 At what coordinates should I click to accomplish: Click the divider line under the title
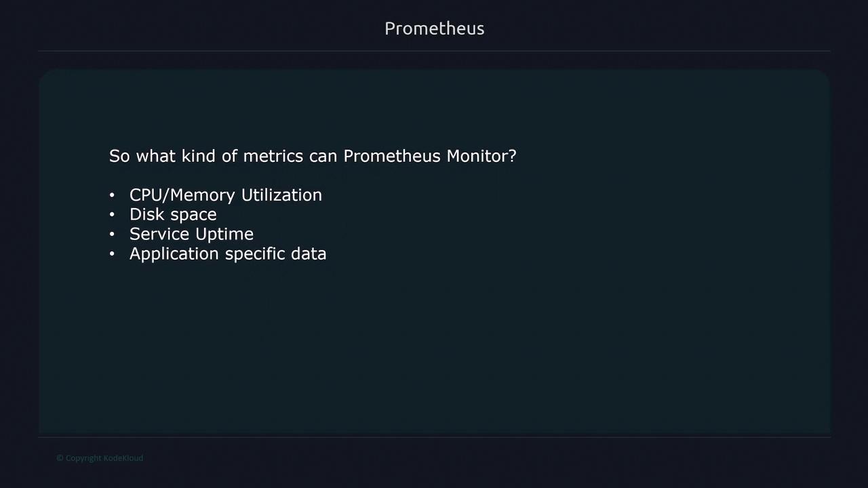(434, 51)
